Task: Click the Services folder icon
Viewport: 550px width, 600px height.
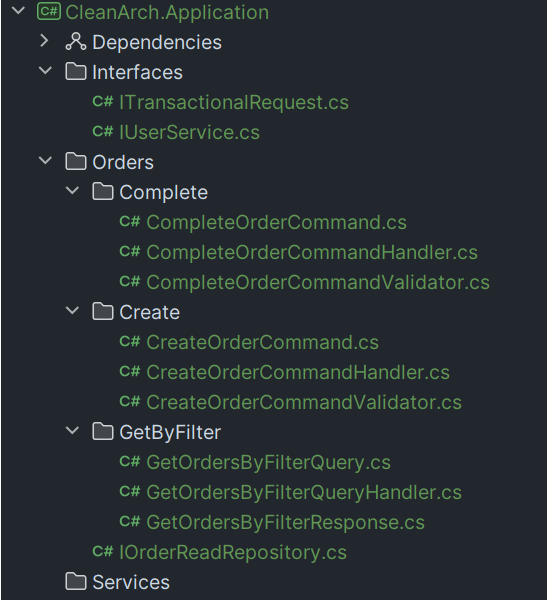Action: click(x=76, y=581)
